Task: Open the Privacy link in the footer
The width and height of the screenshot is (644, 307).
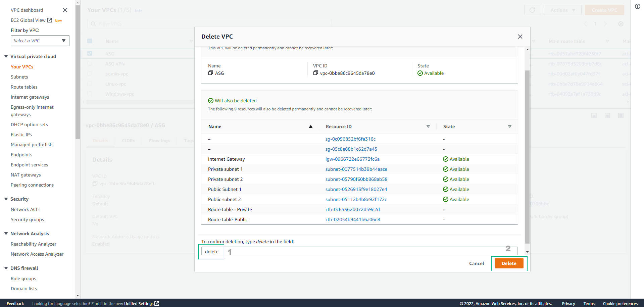Action: [568, 304]
